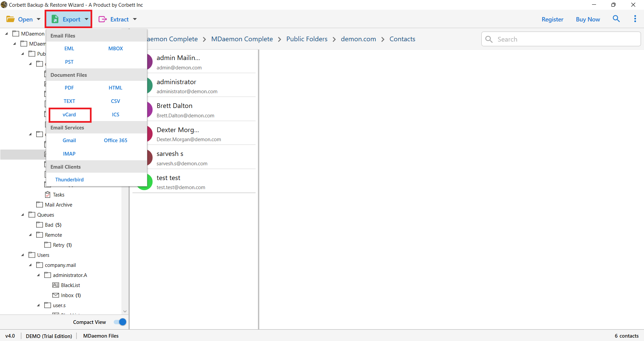The width and height of the screenshot is (644, 341).
Task: Choose PST export format
Action: click(69, 62)
